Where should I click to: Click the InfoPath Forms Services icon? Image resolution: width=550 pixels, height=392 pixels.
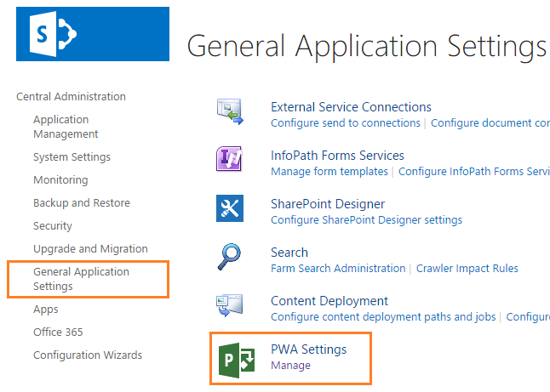click(x=230, y=160)
